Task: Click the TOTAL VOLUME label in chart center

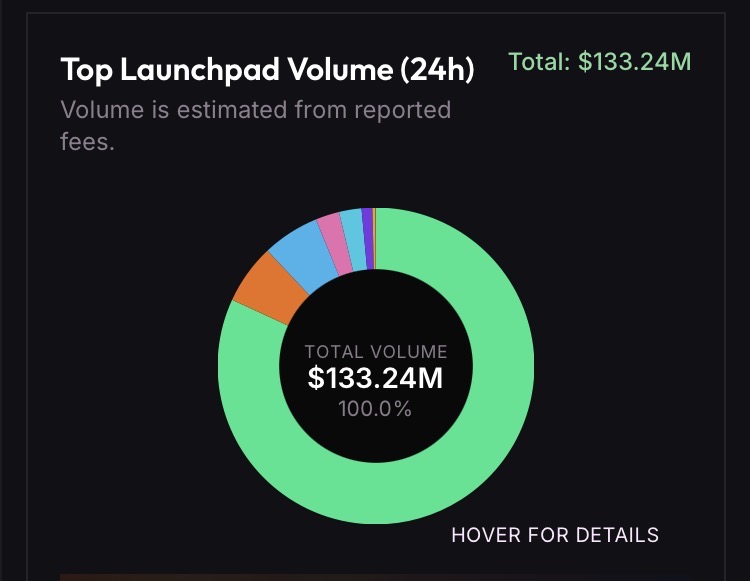Action: point(375,352)
